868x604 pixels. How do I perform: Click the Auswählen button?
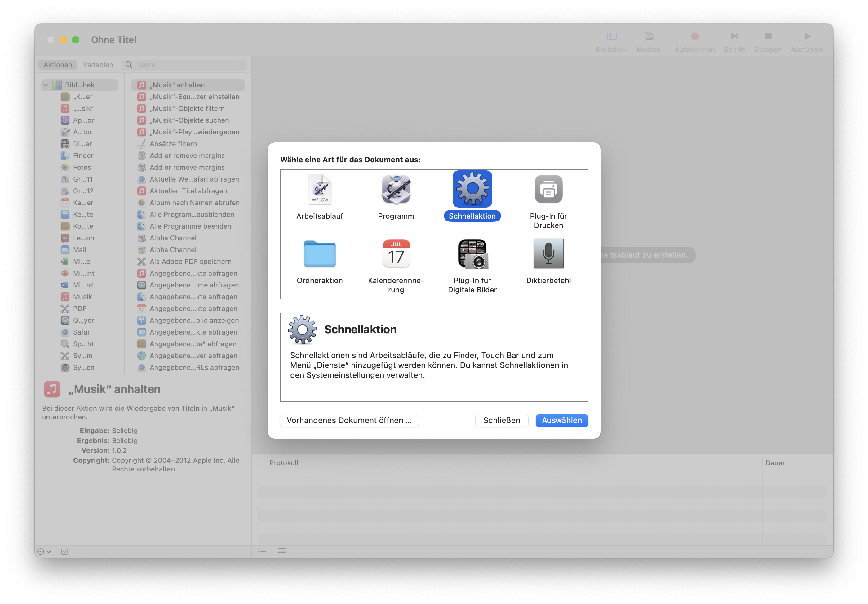561,420
